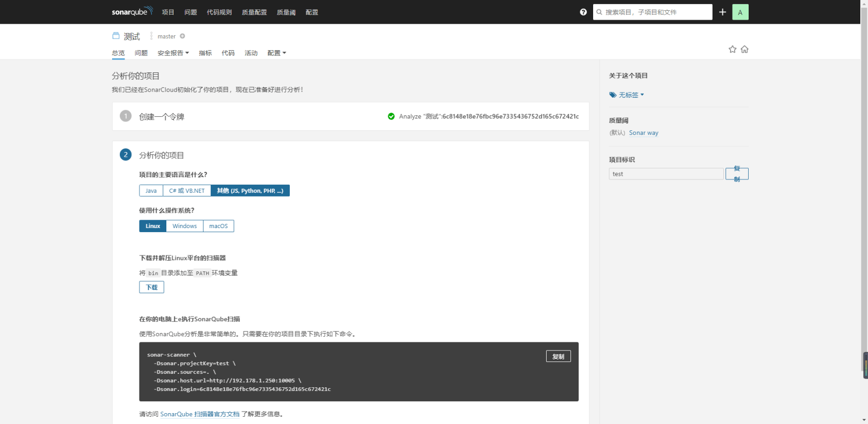
Task: Copy the sonar-scanner command with 复制
Action: pyautogui.click(x=558, y=356)
